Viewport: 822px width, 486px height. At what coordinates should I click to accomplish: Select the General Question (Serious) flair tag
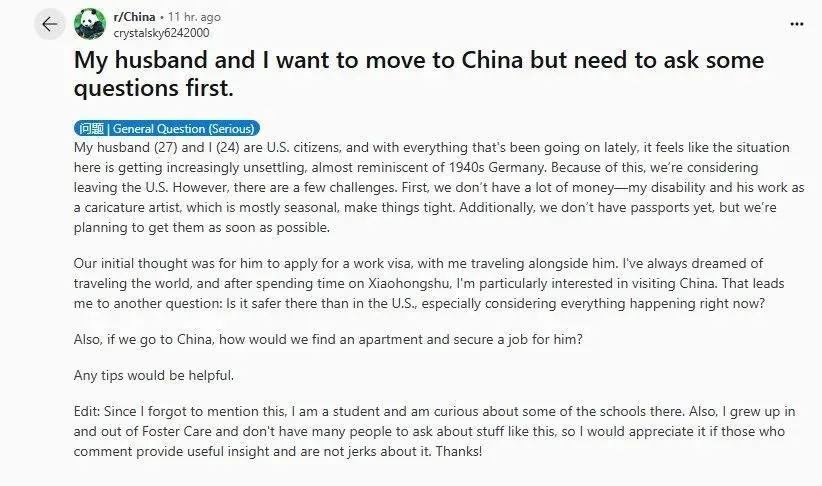coord(167,128)
